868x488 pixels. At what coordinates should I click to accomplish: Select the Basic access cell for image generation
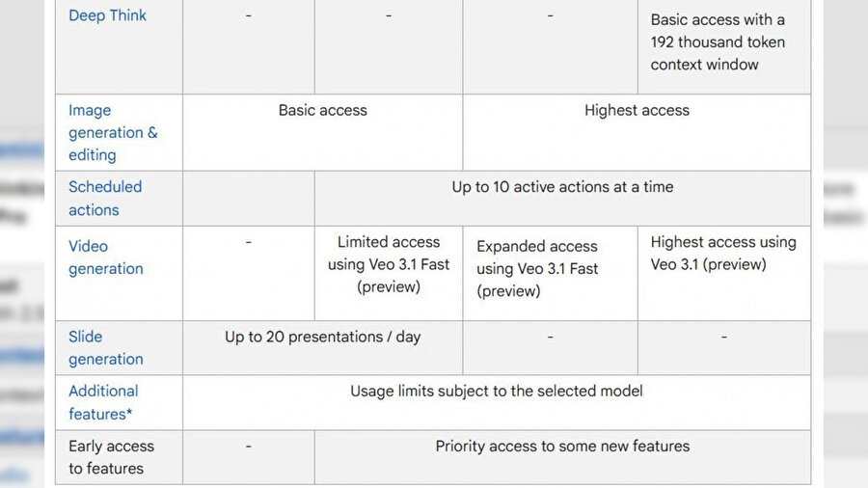(x=322, y=110)
